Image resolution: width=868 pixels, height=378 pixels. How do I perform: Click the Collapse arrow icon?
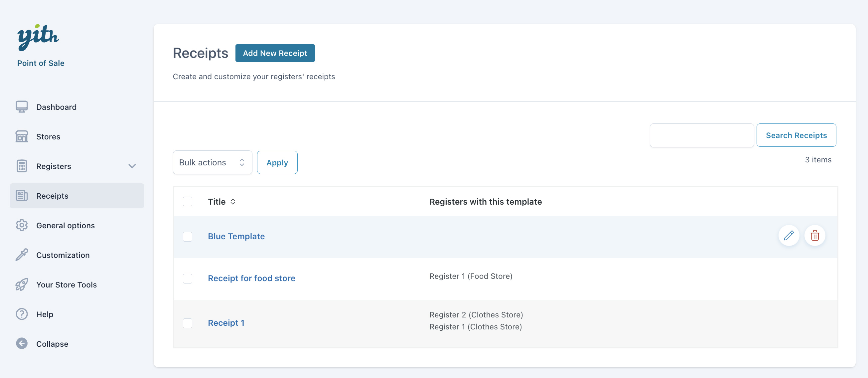22,344
